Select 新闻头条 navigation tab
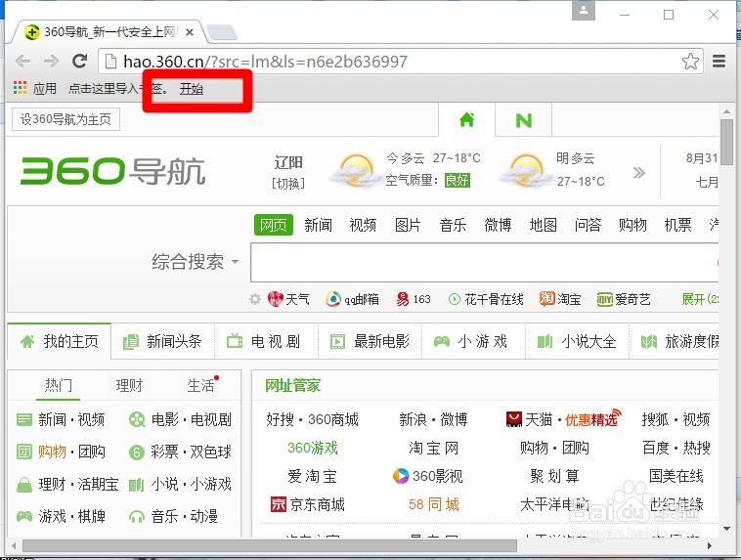 click(x=162, y=341)
